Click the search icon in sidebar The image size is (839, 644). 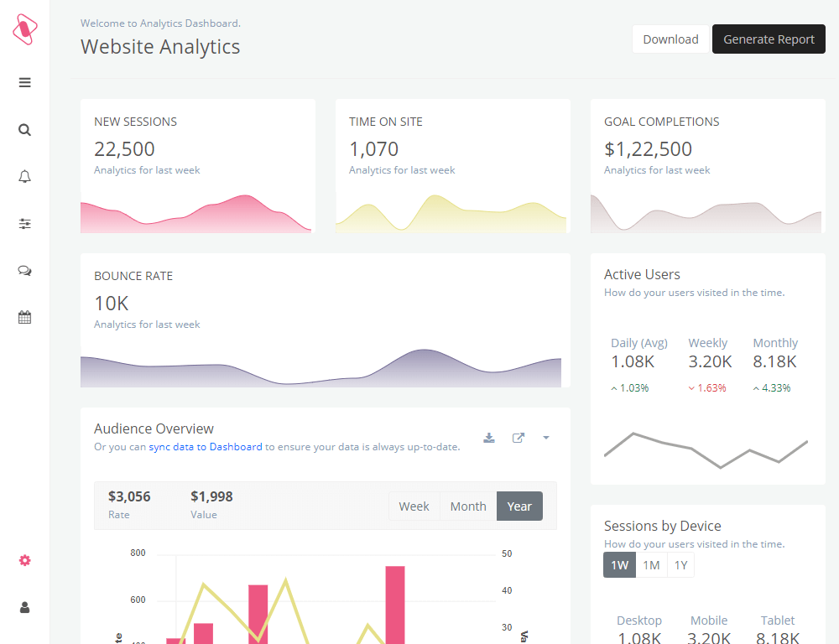[24, 130]
